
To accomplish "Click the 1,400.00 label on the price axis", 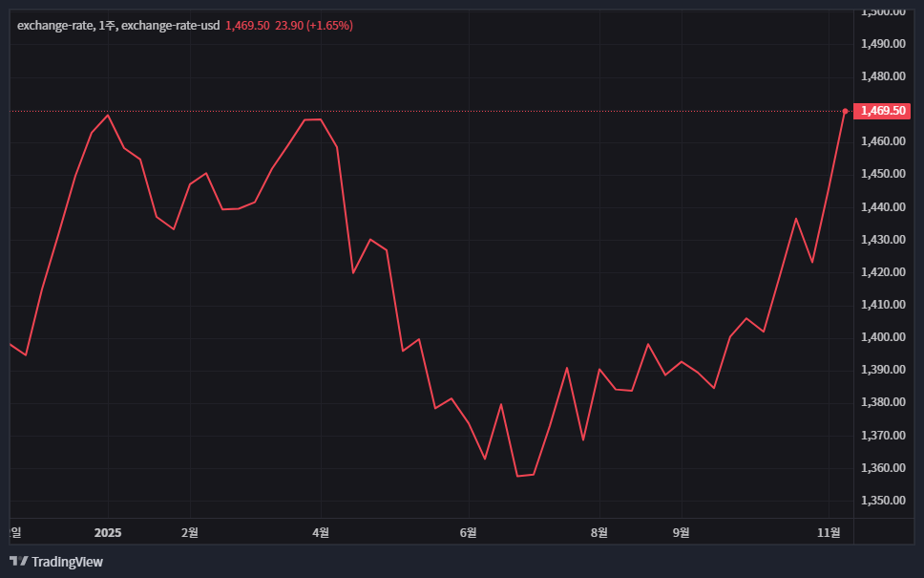I will pos(882,337).
